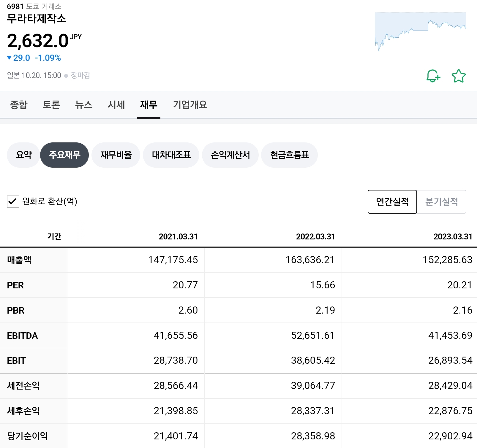Click the 당기순이익 row label
Screen dimensions: 477x448
27,436
